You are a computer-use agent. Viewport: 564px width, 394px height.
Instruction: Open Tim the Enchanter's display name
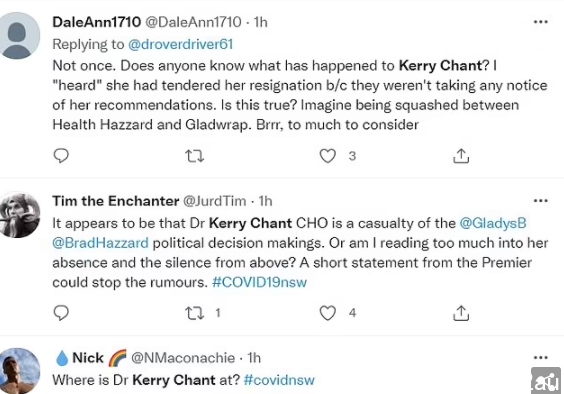coord(116,201)
